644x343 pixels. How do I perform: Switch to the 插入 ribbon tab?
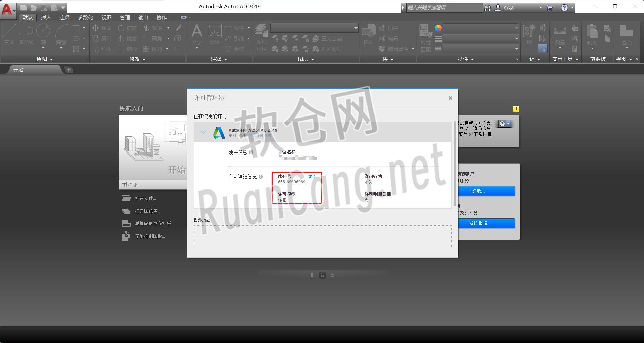(x=46, y=17)
